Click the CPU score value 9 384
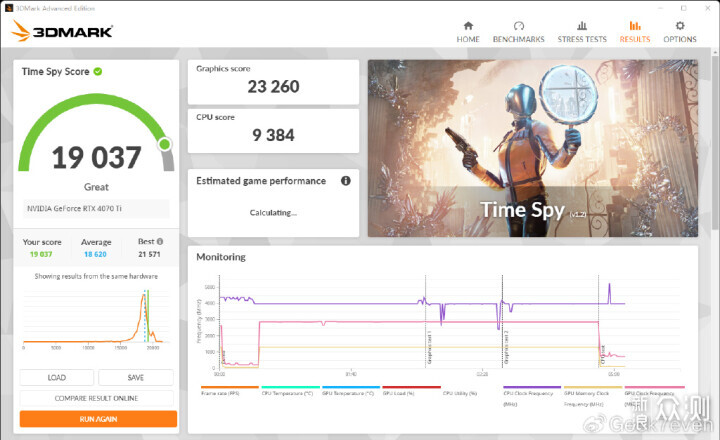The width and height of the screenshot is (720, 440). click(273, 135)
